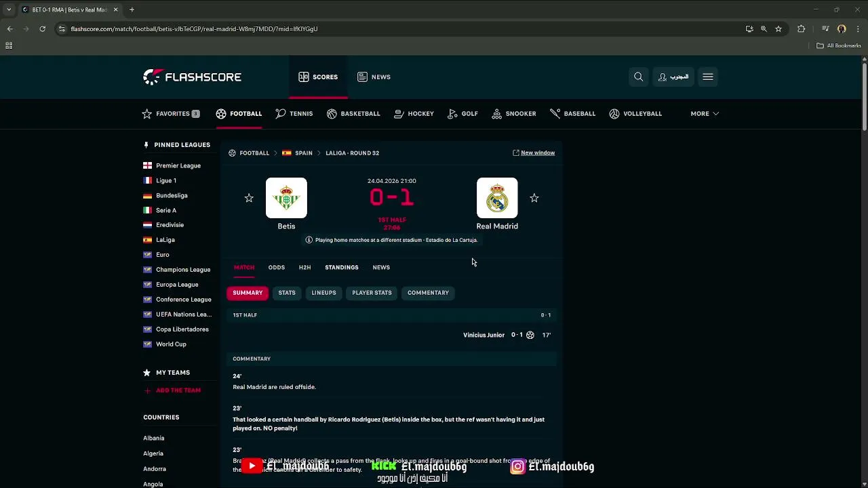868x488 pixels.
Task: Open match in New window link
Action: [x=534, y=153]
